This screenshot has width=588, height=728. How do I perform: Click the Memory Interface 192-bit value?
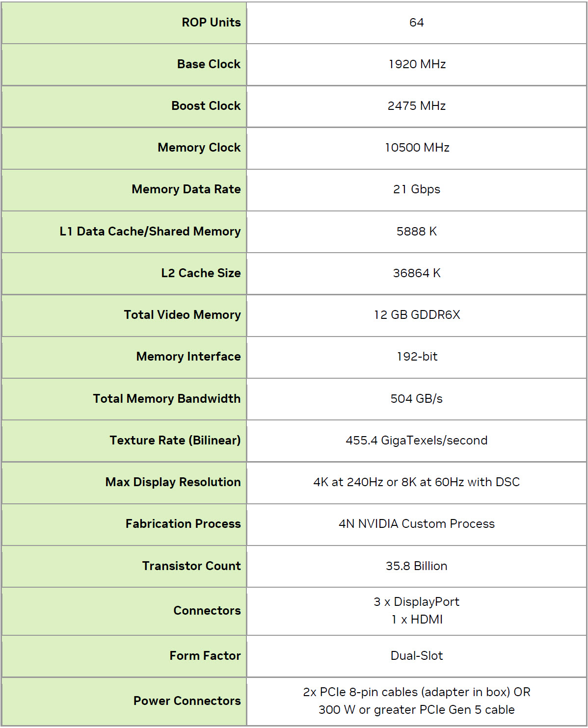pos(417,357)
